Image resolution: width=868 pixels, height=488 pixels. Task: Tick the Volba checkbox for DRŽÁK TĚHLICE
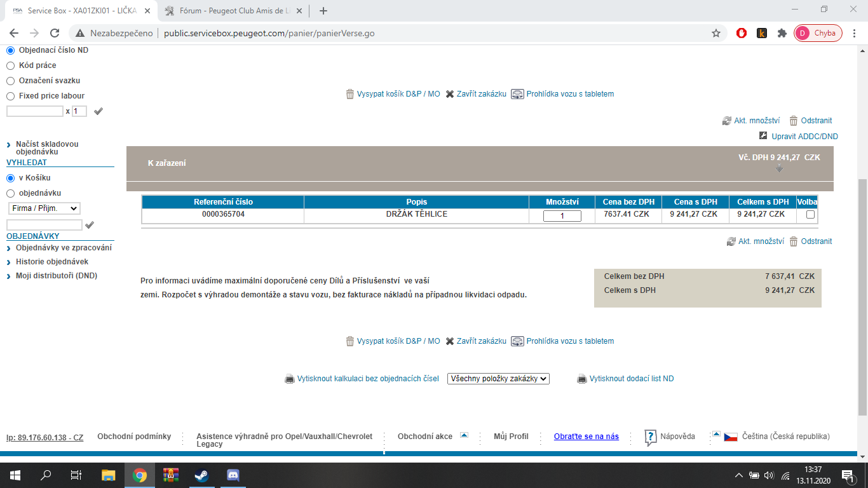pyautogui.click(x=810, y=215)
